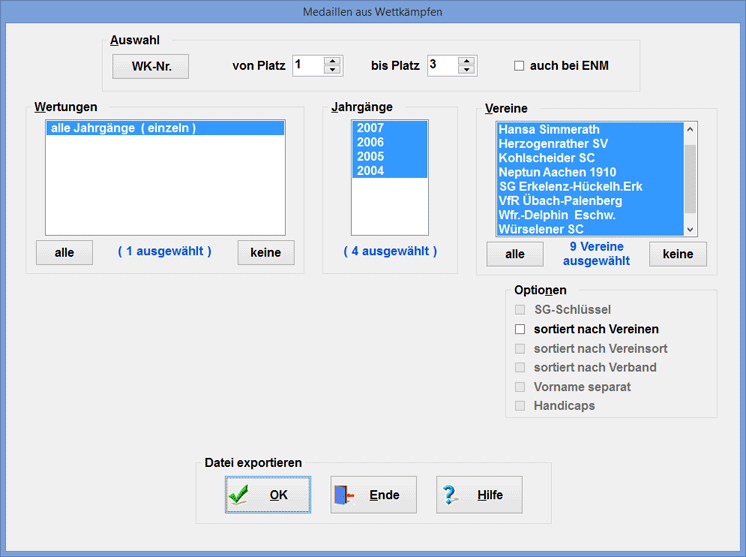Increase the 'bis Platz' value with up arrow
The image size is (746, 557).
click(466, 61)
